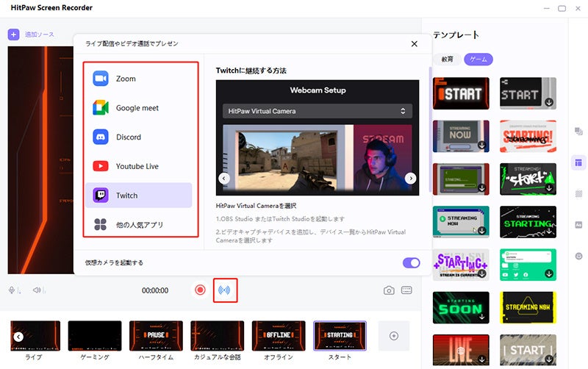Image resolution: width=588 pixels, height=369 pixels.
Task: Open the text sidebar icon
Action: [x=578, y=225]
